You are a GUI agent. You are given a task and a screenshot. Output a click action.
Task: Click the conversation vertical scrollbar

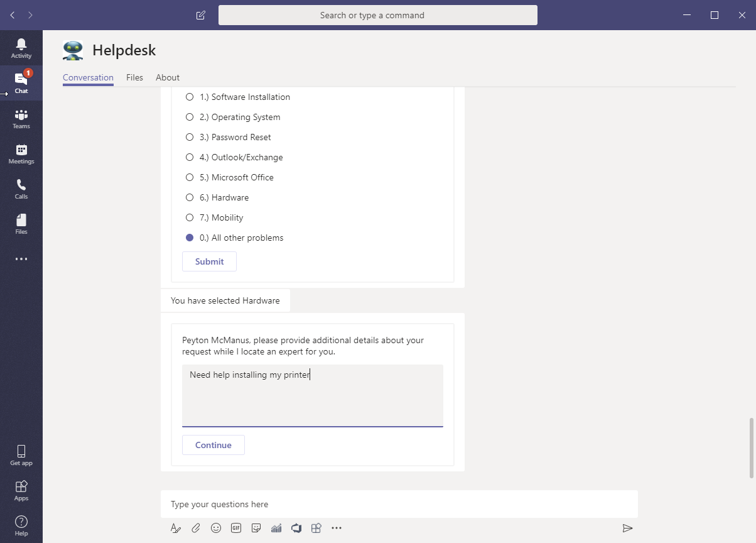click(x=752, y=448)
